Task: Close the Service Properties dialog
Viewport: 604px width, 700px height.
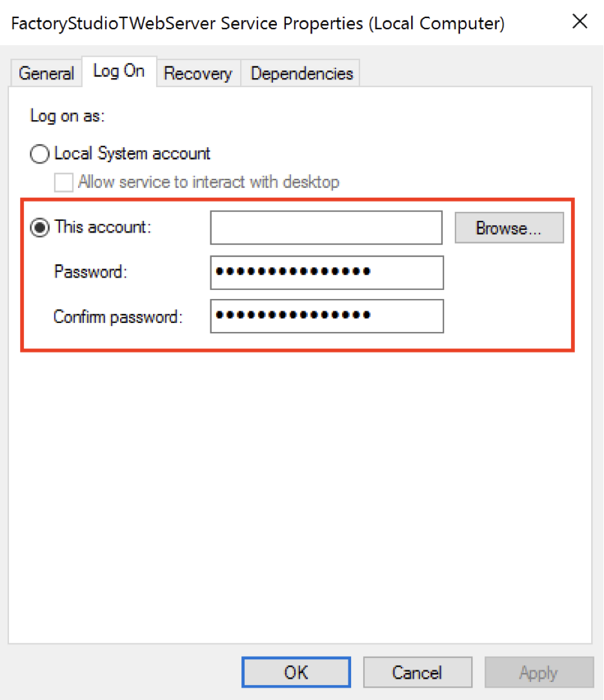Action: [579, 21]
